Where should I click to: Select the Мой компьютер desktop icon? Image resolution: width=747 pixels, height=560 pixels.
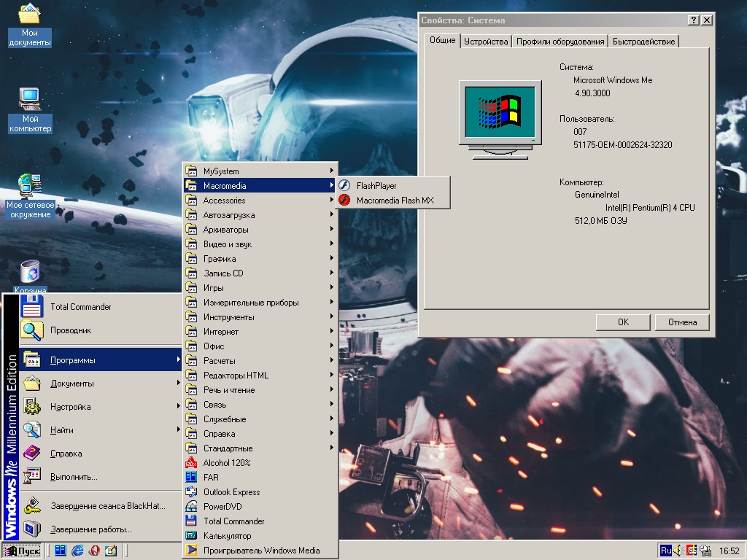coord(30,110)
